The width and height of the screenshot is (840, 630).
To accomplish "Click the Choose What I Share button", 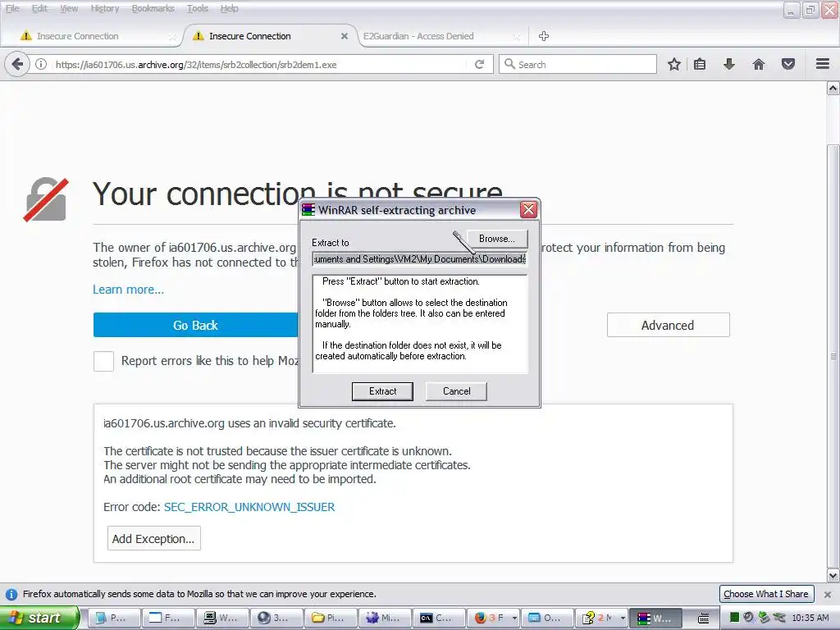I will pos(766,594).
